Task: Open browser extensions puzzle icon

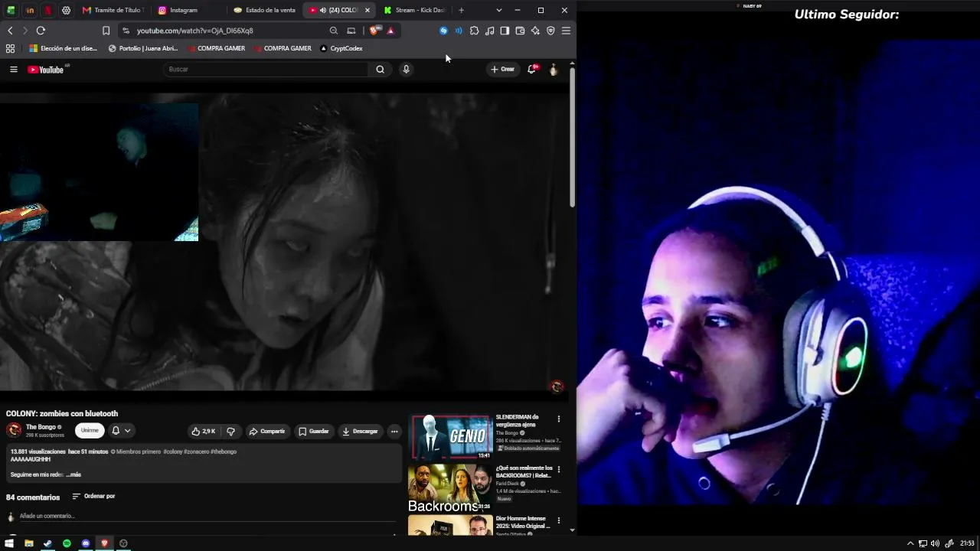Action: pyautogui.click(x=475, y=31)
